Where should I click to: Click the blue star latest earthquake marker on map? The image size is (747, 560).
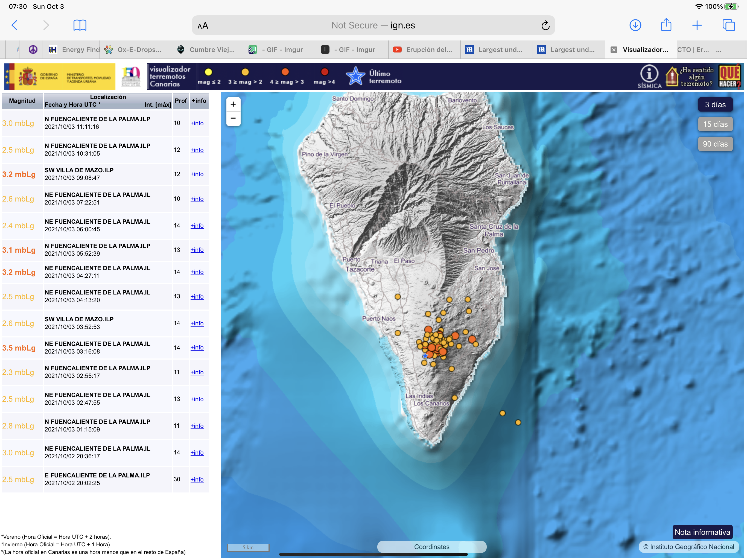pyautogui.click(x=425, y=356)
